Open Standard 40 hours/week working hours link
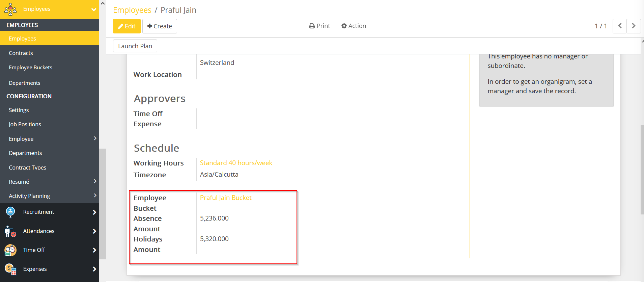 click(236, 163)
